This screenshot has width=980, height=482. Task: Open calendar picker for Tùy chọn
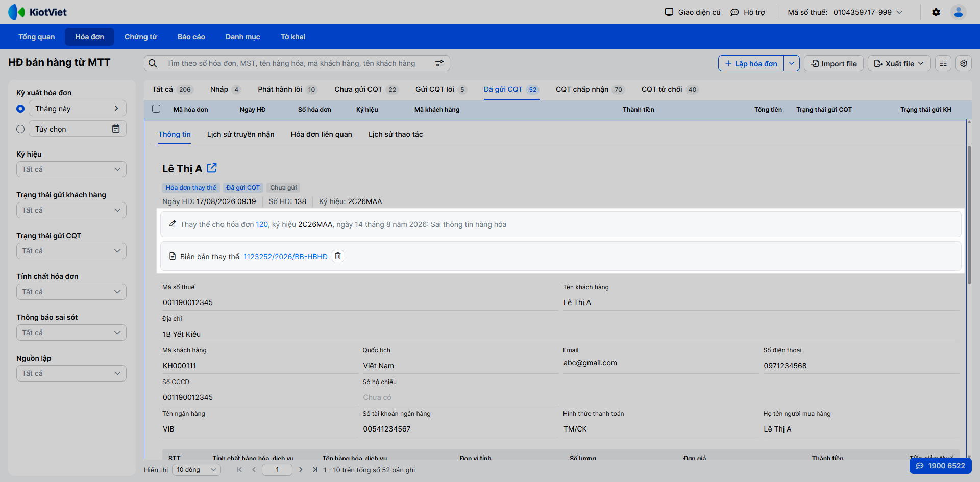tap(116, 129)
